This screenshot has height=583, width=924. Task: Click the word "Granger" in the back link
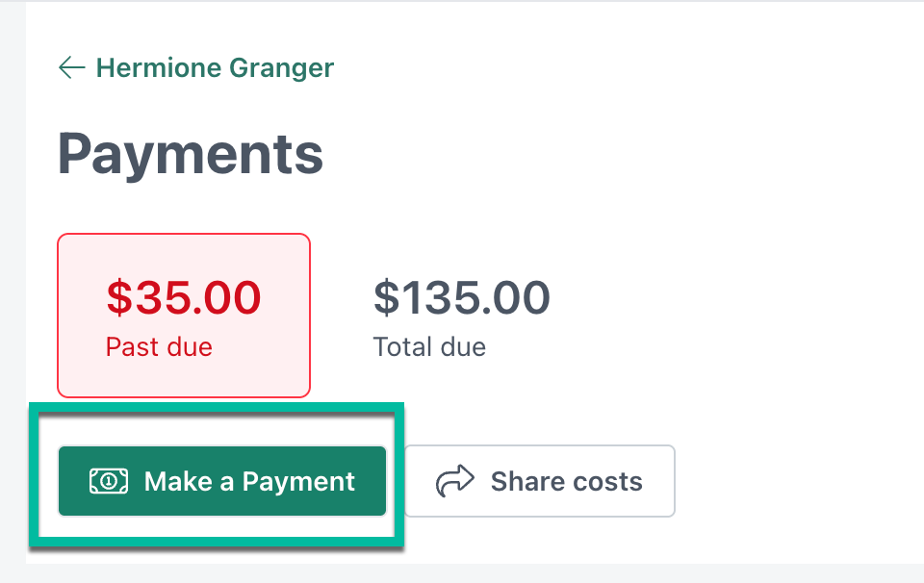[x=282, y=68]
